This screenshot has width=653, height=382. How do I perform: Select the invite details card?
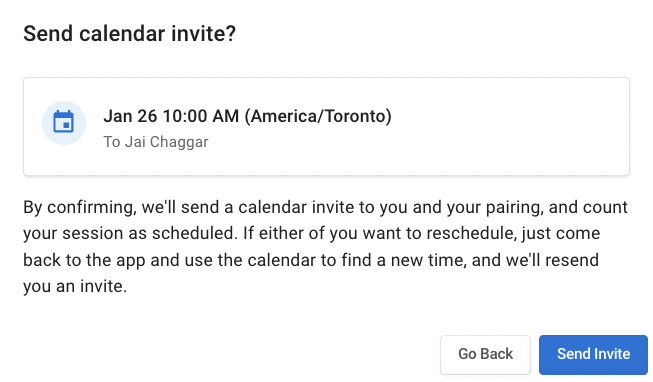326,126
